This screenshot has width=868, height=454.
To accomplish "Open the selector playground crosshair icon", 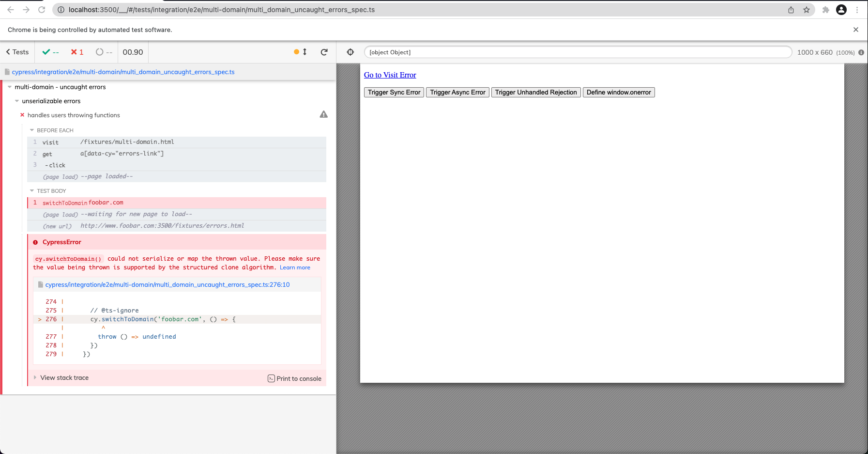I will pyautogui.click(x=350, y=52).
